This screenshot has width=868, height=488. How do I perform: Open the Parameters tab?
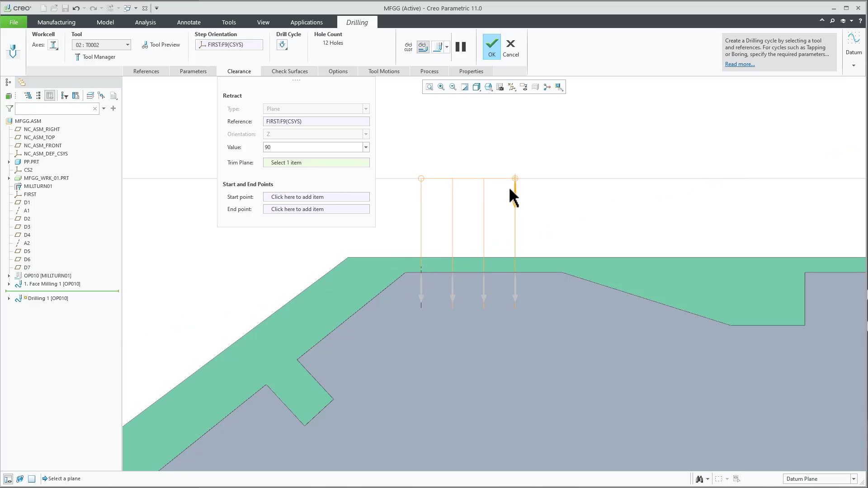(x=193, y=71)
